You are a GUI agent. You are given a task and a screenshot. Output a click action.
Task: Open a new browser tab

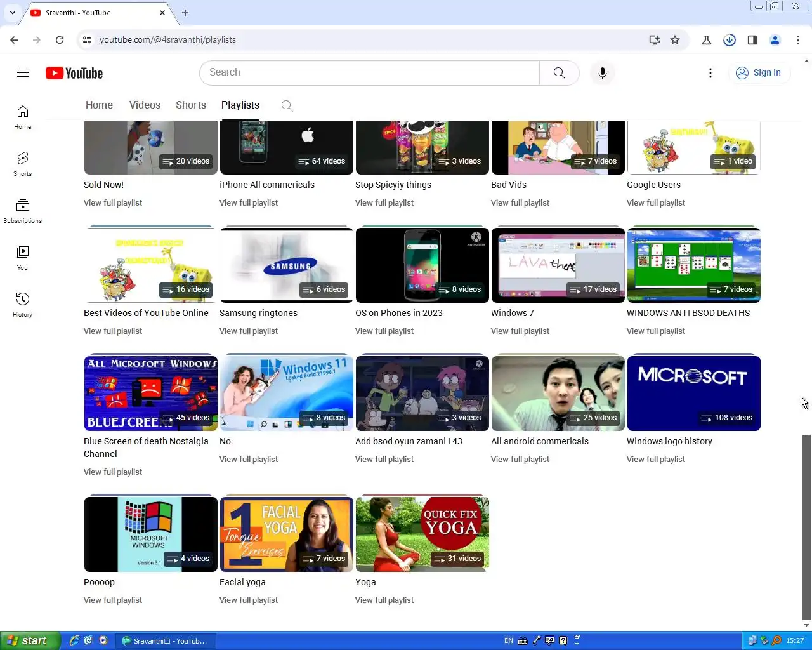click(185, 13)
